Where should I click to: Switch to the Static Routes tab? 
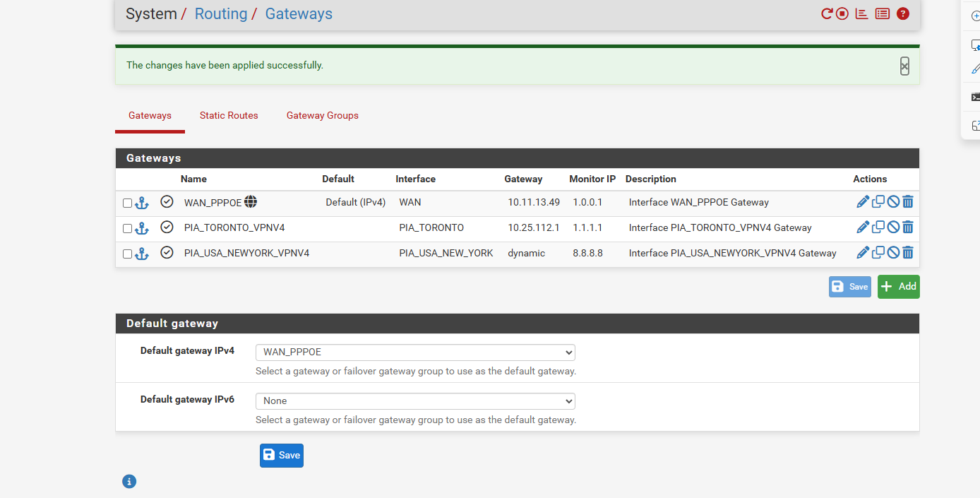pos(229,115)
